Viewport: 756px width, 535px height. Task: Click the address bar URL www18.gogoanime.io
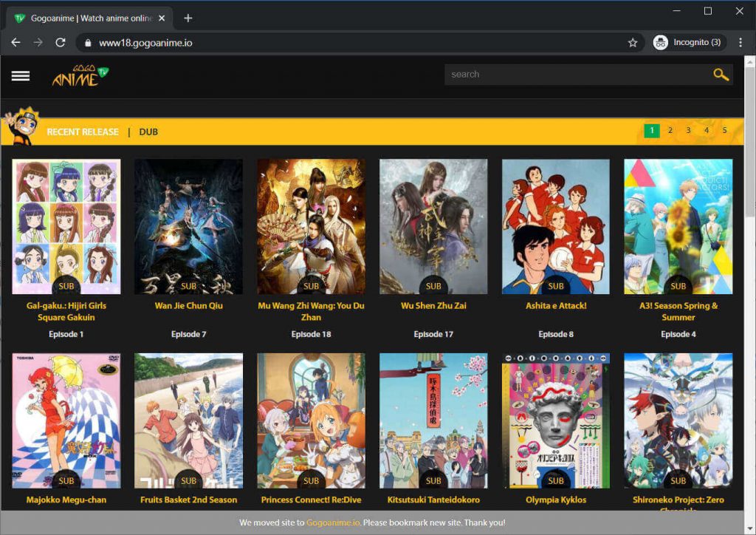[x=145, y=43]
